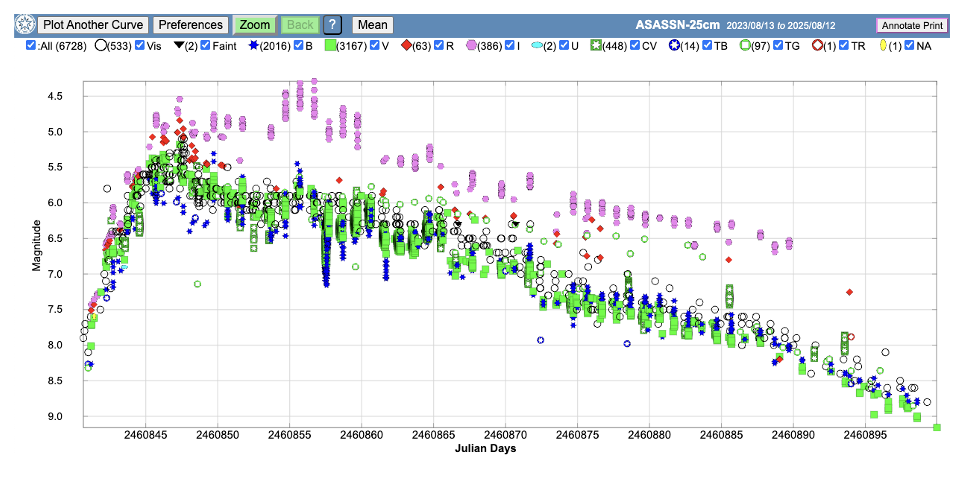Image resolution: width=958 pixels, height=486 pixels.
Task: Toggle the TR band checkbox
Action: (844, 46)
